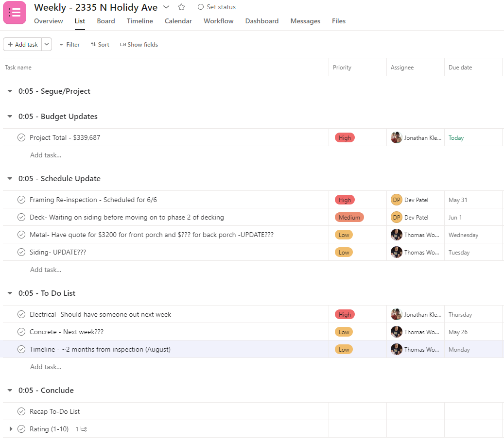Open the Sort options

tap(100, 45)
